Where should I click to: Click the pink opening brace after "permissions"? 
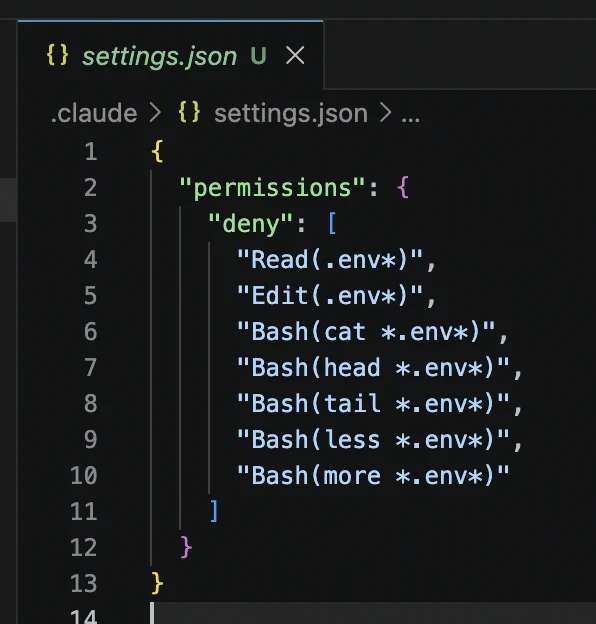click(x=403, y=187)
